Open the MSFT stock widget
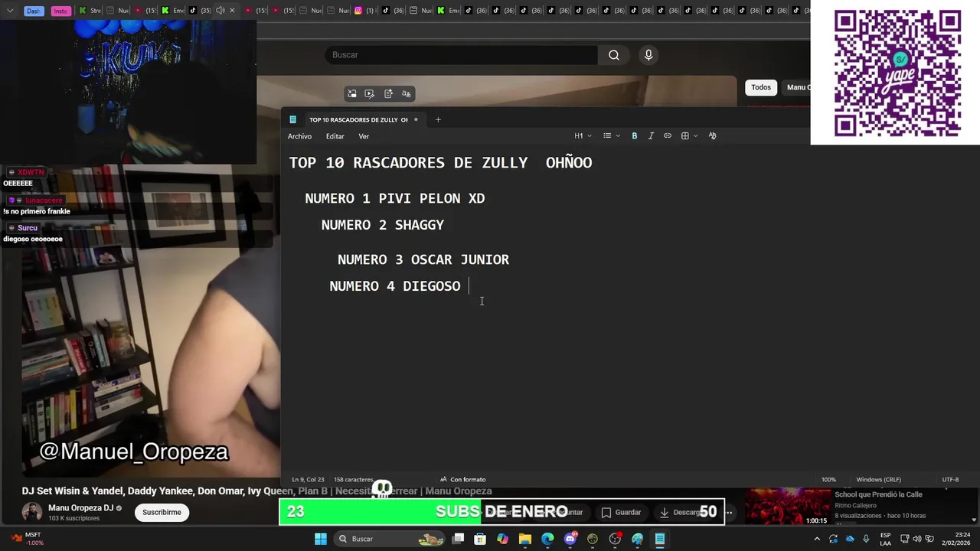 (27, 539)
